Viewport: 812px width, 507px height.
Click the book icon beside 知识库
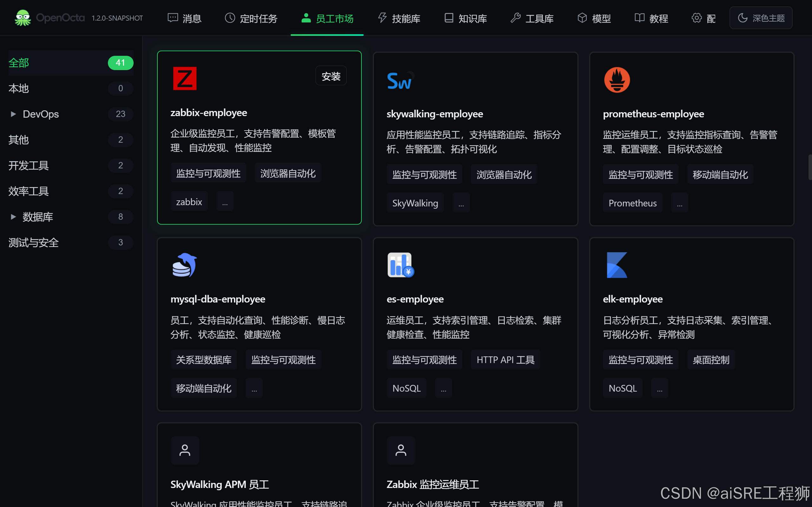tap(449, 18)
